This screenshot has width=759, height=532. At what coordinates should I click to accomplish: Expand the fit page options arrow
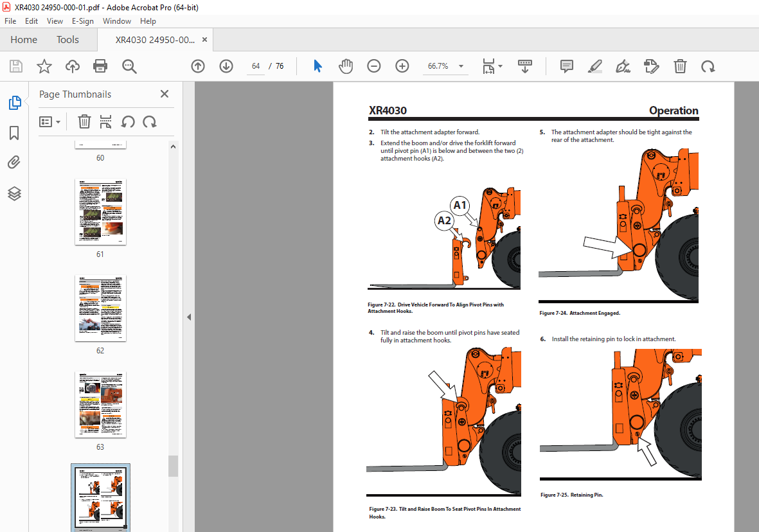coord(501,66)
